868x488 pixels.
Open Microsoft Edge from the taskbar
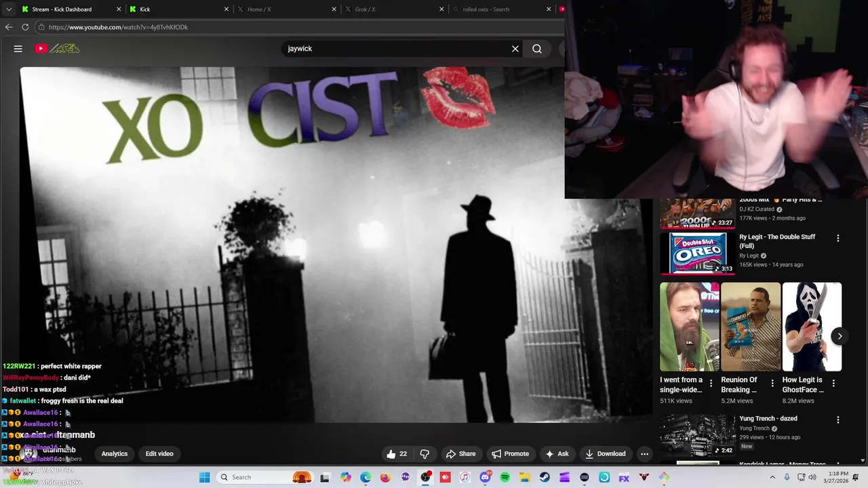click(x=366, y=477)
